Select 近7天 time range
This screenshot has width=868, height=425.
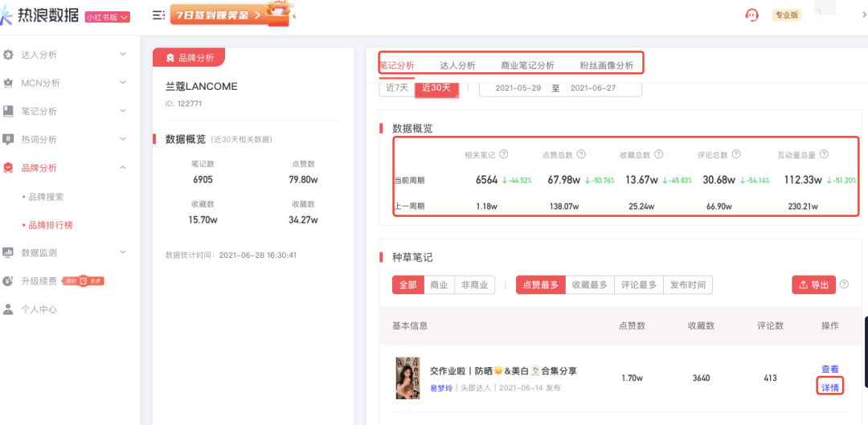coord(397,88)
